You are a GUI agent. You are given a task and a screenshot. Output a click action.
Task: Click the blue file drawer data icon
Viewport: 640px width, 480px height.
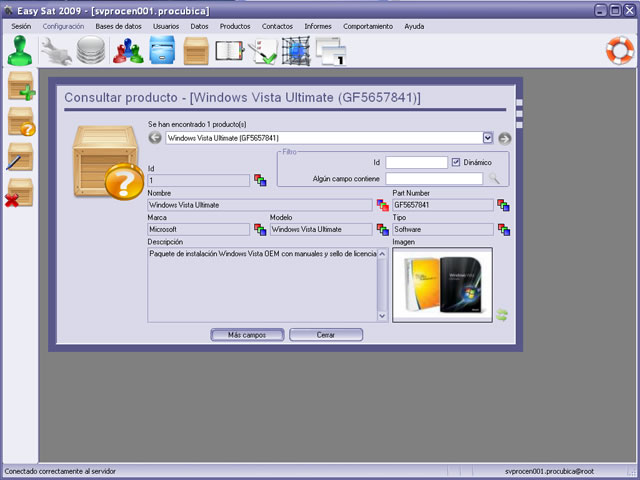point(162,50)
